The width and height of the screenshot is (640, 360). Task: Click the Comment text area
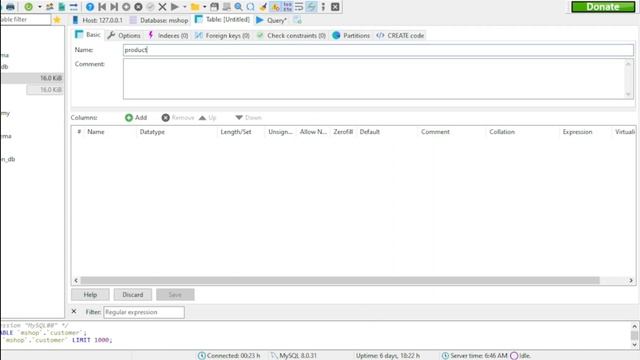(374, 79)
